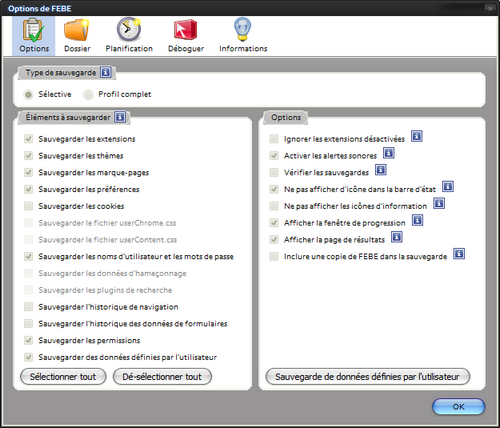
Task: Click info icon next to Vérifier les sauvegardes
Action: pyautogui.click(x=381, y=170)
